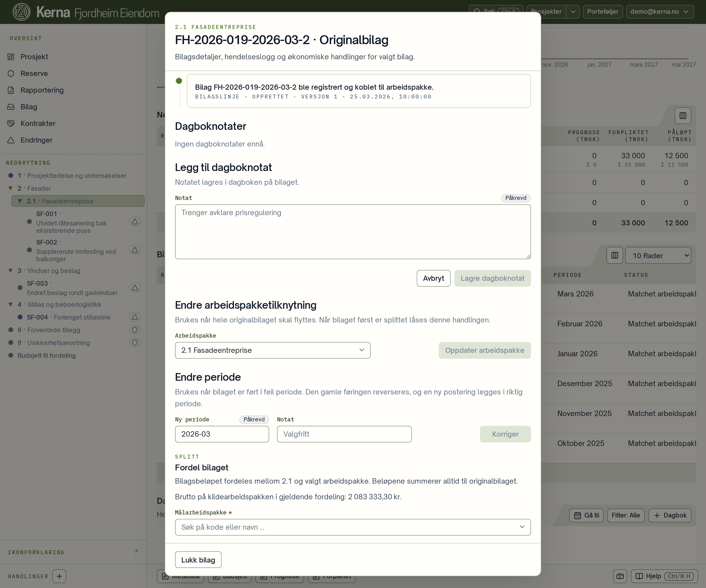Click the Notat dagbok text area
The image size is (706, 588).
pos(353,232)
